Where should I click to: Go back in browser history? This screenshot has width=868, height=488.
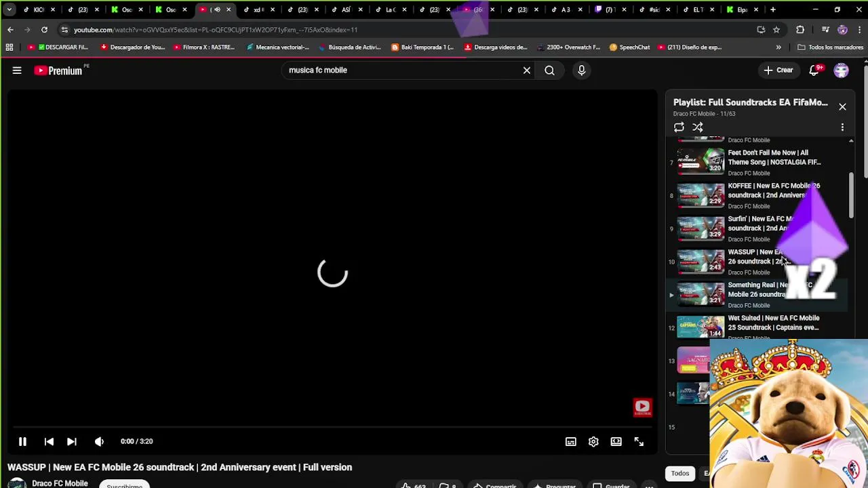pyautogui.click(x=10, y=30)
